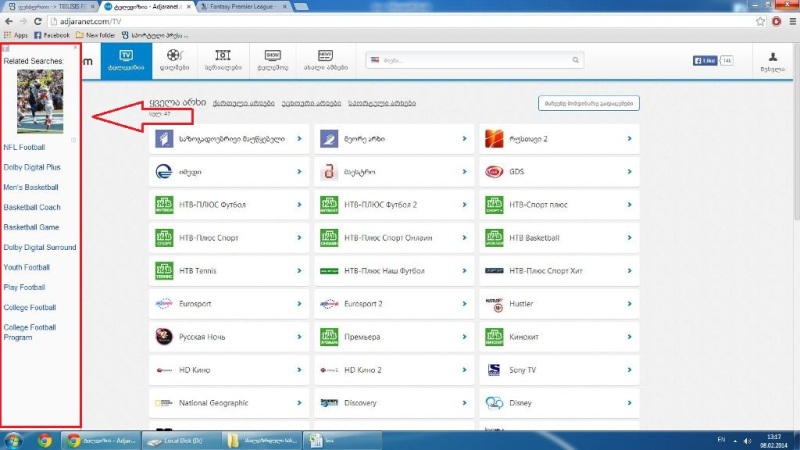The width and height of the screenshot is (800, 450).
Task: Click the volume icon in system tray
Action: (747, 440)
